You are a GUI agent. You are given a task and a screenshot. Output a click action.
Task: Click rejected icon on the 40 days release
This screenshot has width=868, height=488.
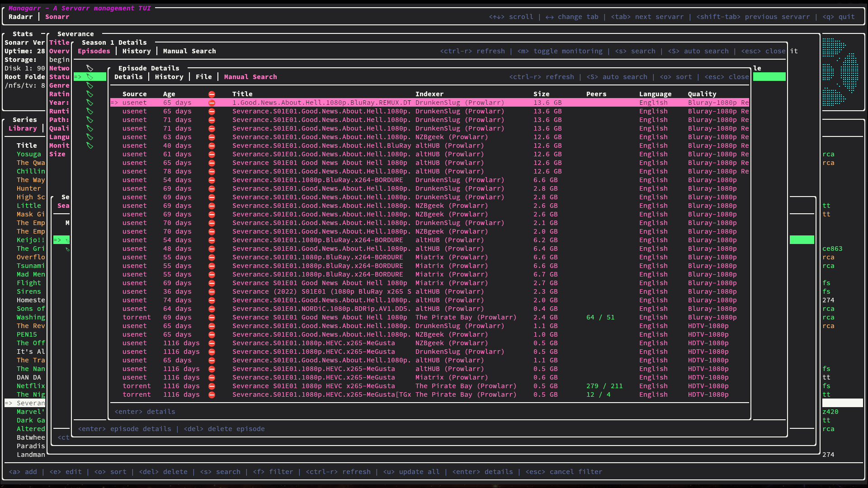[212, 146]
